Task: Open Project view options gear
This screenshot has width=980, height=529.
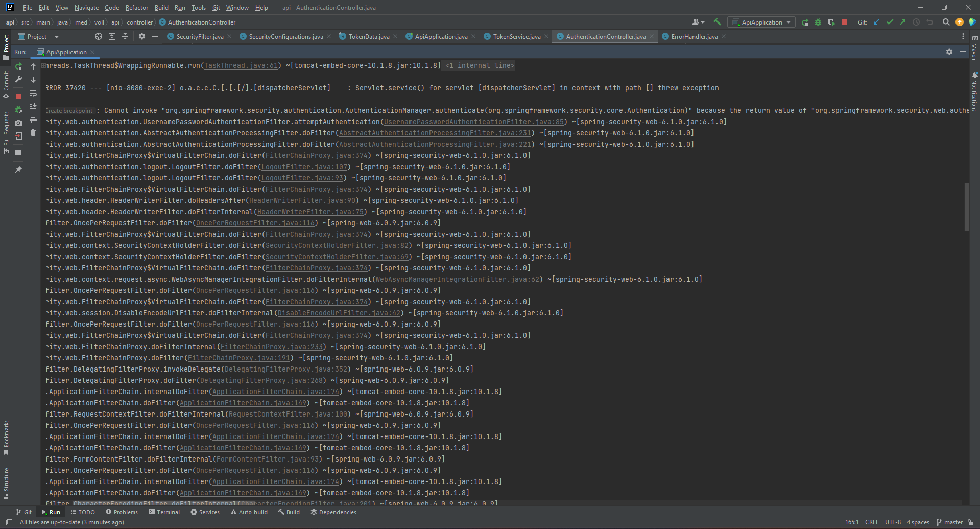Action: [142, 36]
